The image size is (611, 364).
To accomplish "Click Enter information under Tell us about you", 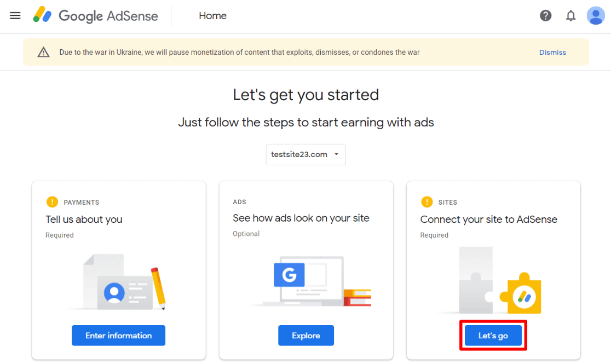I will [x=118, y=335].
